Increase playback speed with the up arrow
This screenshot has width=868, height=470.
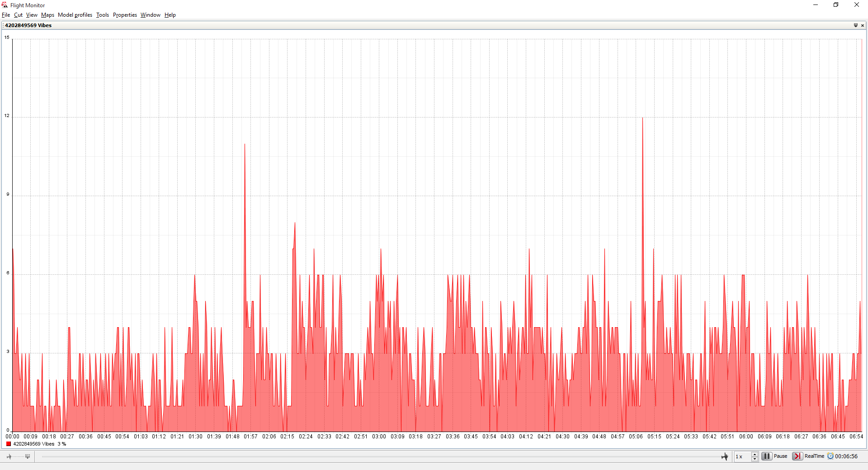[x=755, y=454]
